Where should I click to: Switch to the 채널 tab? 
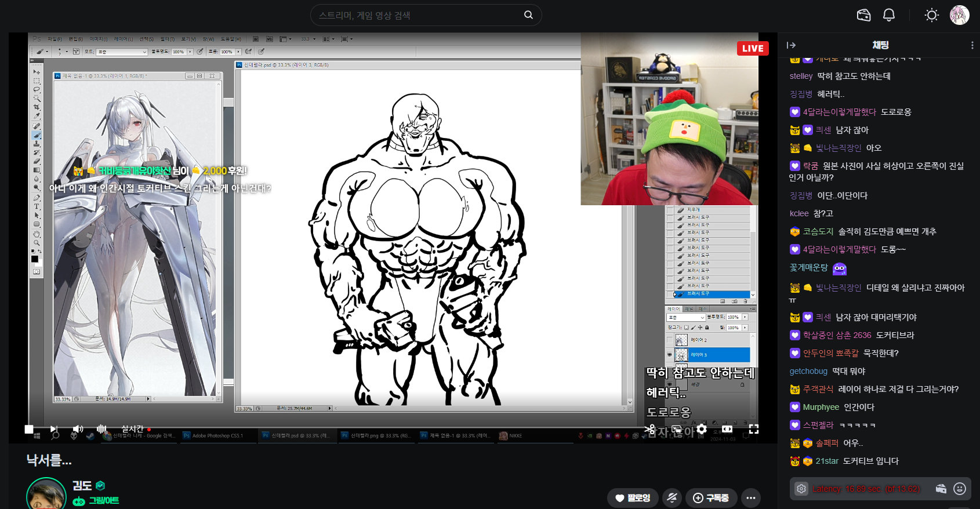(x=689, y=309)
